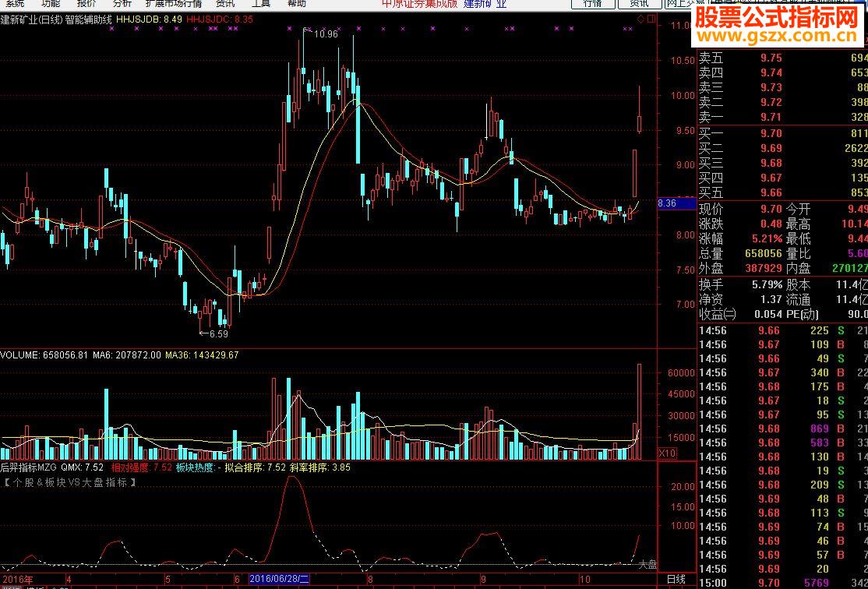Select the 相对强度: 7.52 label
Screen dimensions: 868x589
point(142,467)
